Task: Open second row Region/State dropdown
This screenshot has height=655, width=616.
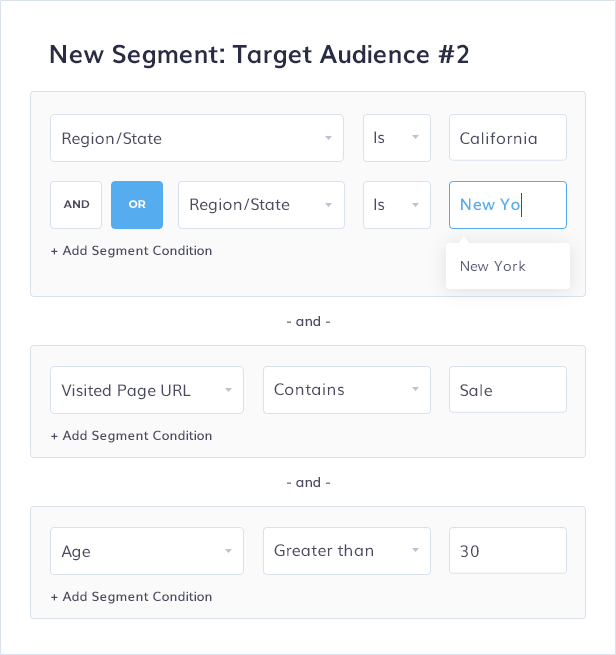Action: pos(261,205)
